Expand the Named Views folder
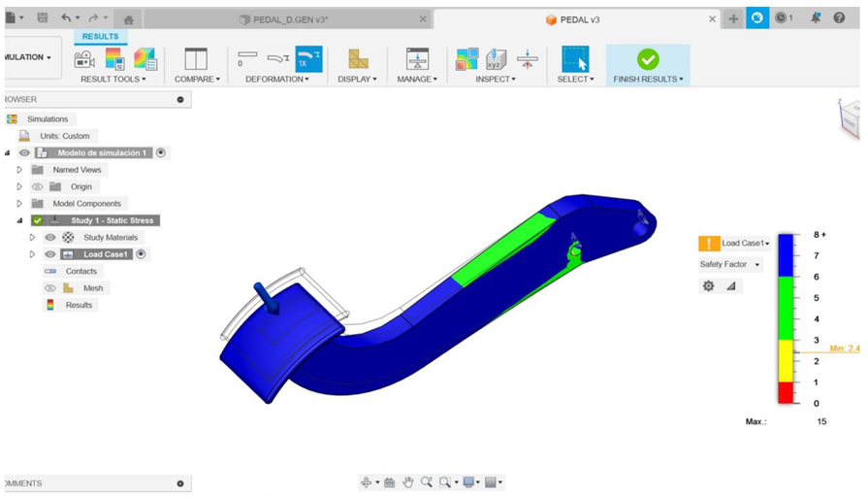Viewport: 868px width, 497px height. [19, 170]
